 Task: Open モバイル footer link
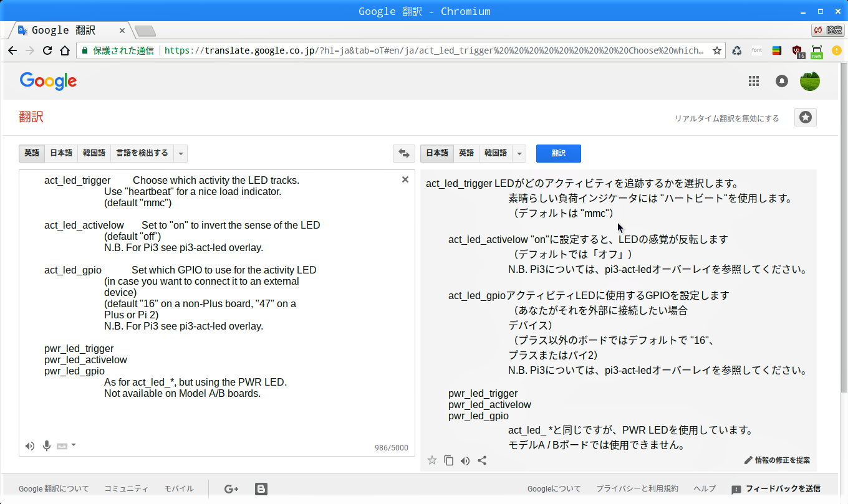(179, 489)
